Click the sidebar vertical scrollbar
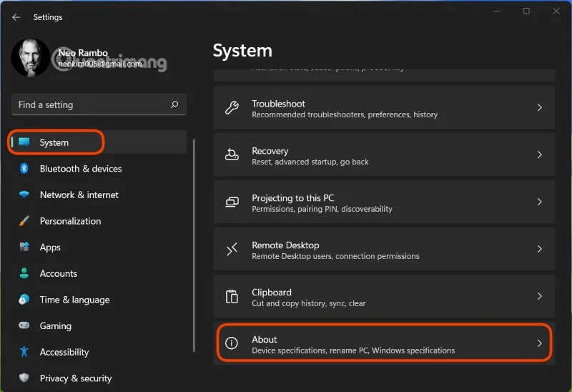572x392 pixels. [x=194, y=245]
